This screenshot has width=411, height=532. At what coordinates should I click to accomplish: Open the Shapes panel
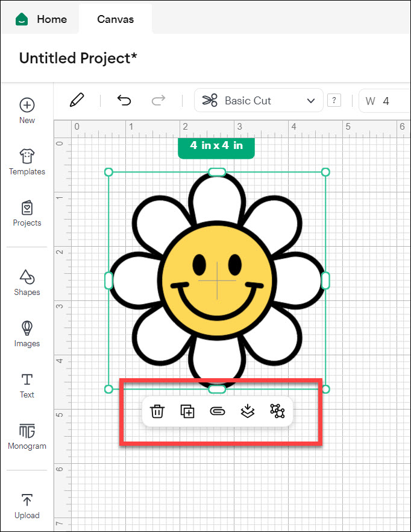pos(27,283)
